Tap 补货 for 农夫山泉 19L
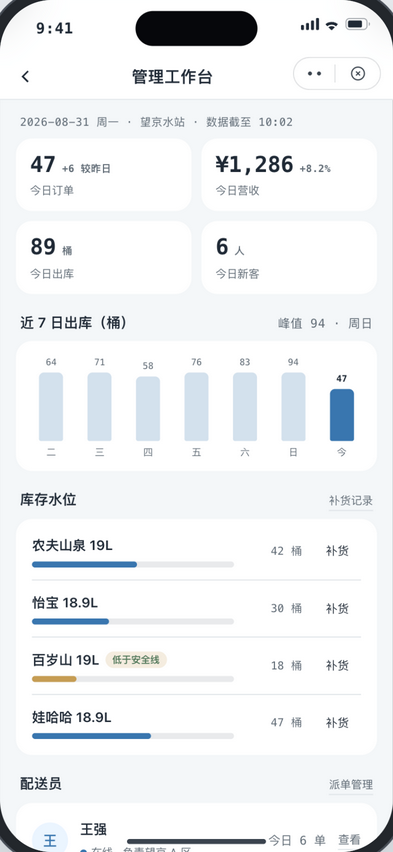Screen dimensions: 393x852 click(x=337, y=551)
